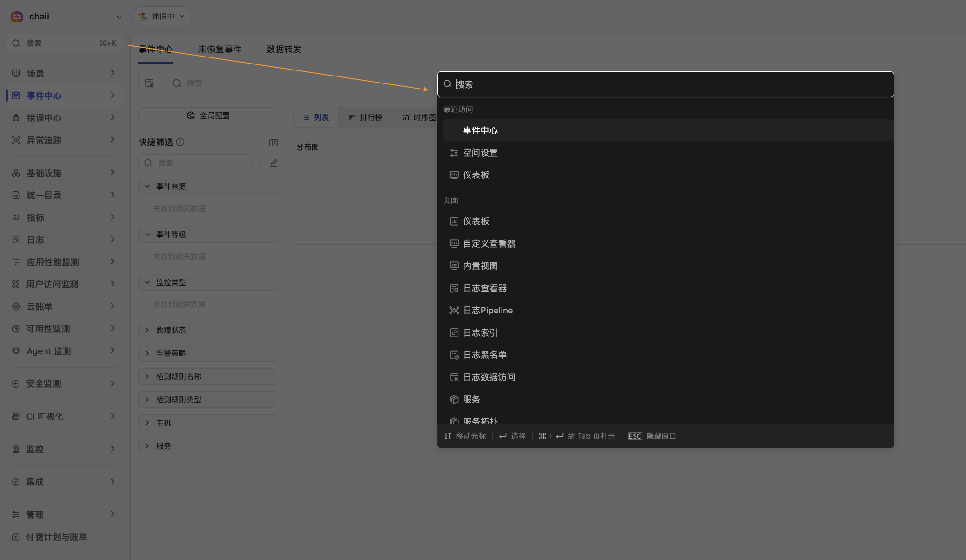The width and height of the screenshot is (966, 560).
Task: Click the 基础设施 icon in sidebar
Action: pos(16,173)
